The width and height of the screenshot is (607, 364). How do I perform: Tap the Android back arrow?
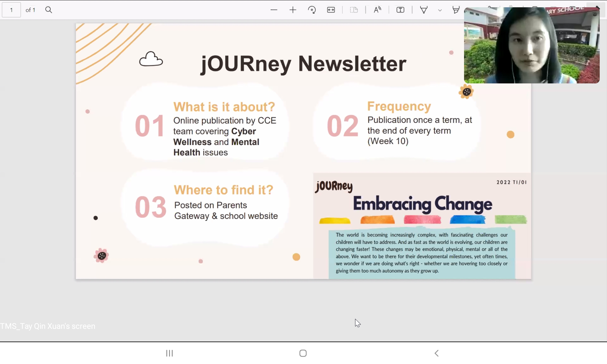436,353
